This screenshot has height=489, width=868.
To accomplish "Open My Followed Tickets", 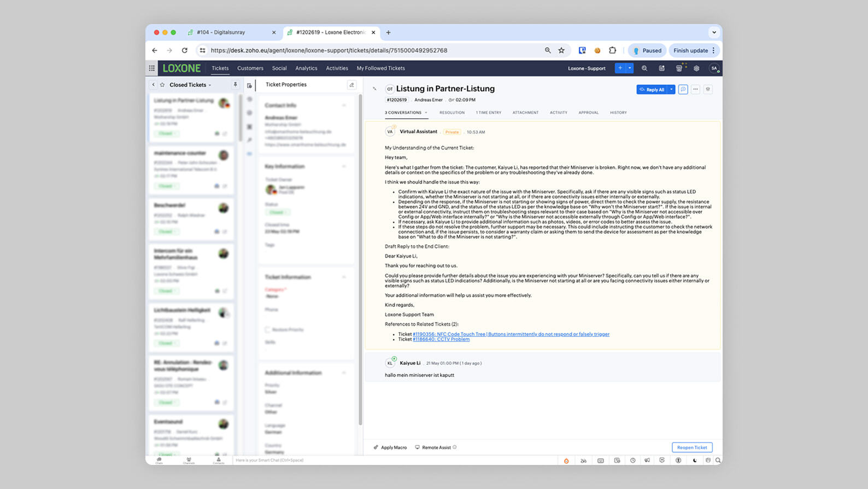I will click(381, 68).
